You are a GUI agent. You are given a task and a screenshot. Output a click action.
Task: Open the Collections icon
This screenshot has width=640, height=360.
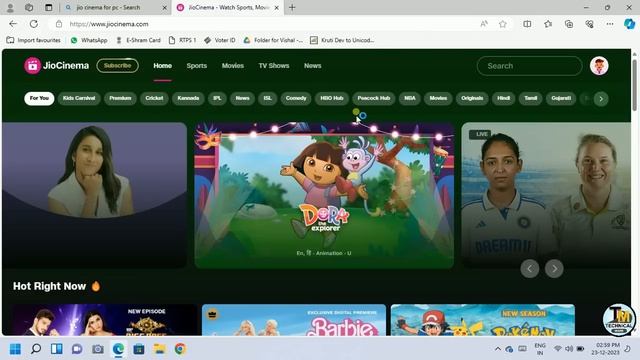pyautogui.click(x=569, y=24)
